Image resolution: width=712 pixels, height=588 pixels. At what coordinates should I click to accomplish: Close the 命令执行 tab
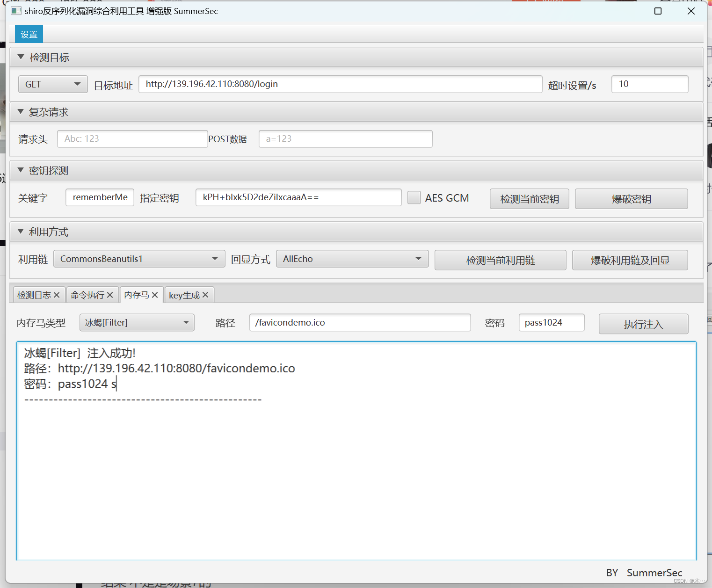(110, 295)
